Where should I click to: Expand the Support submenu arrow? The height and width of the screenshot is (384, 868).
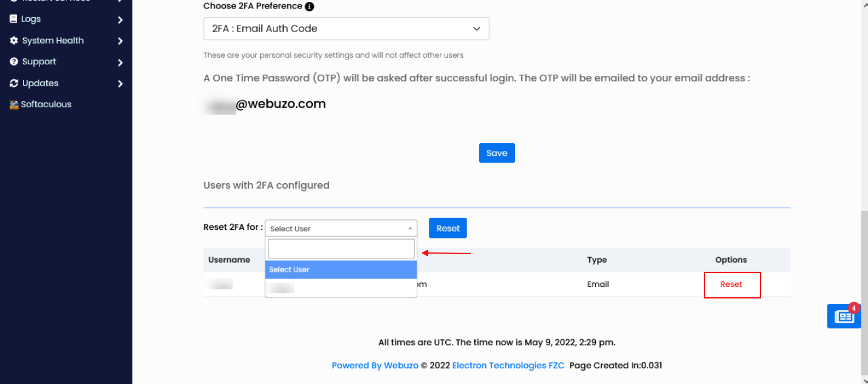(120, 62)
